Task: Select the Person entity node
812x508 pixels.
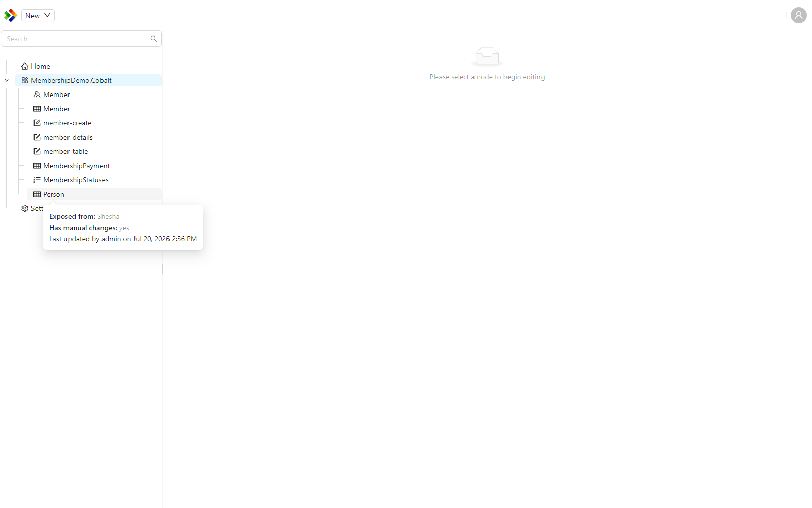Action: point(94,194)
